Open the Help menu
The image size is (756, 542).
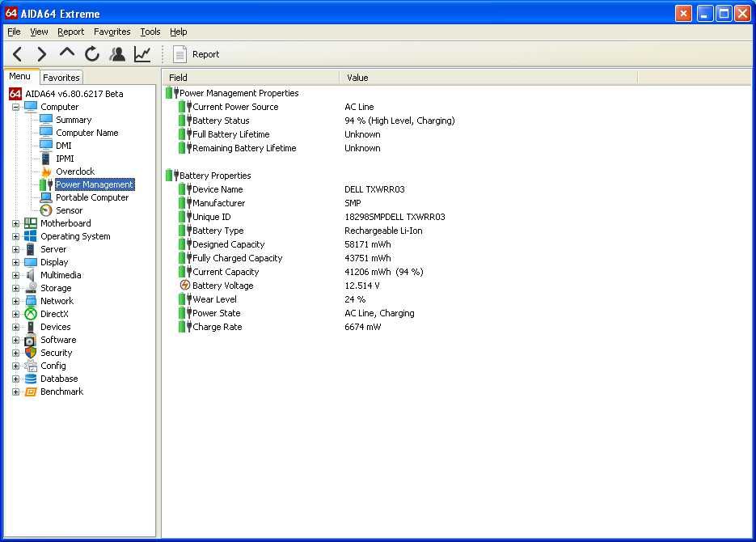tap(179, 32)
